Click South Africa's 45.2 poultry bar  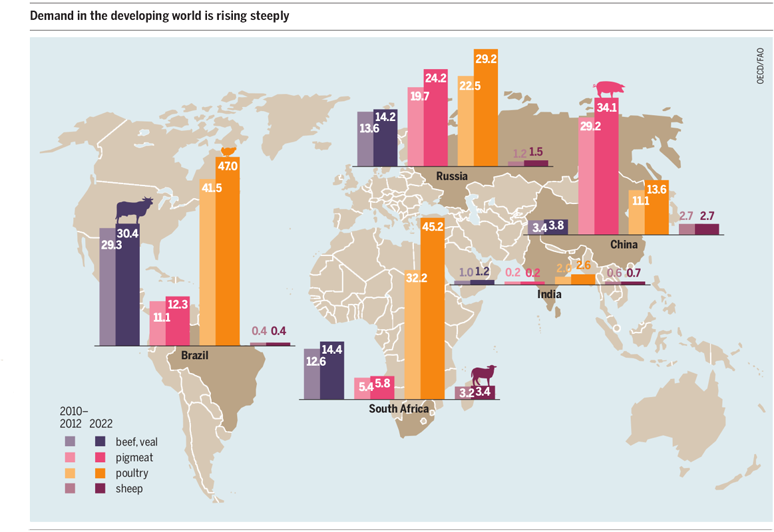[433, 313]
